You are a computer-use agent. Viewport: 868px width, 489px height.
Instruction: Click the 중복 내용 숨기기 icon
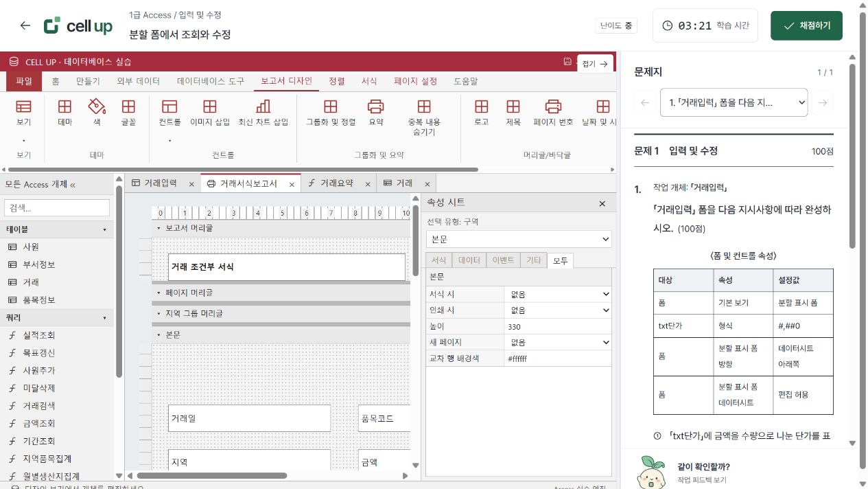point(424,106)
